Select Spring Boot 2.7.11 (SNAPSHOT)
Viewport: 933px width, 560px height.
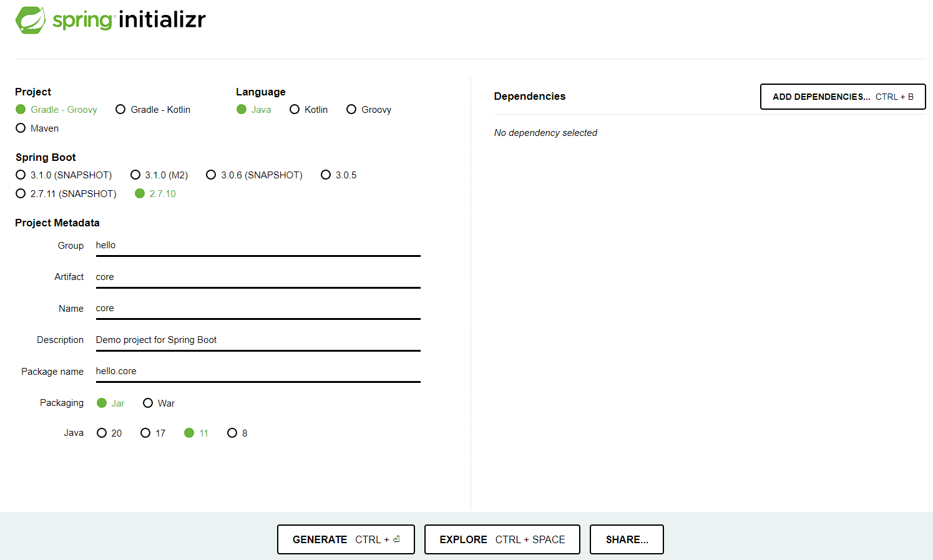tap(66, 194)
